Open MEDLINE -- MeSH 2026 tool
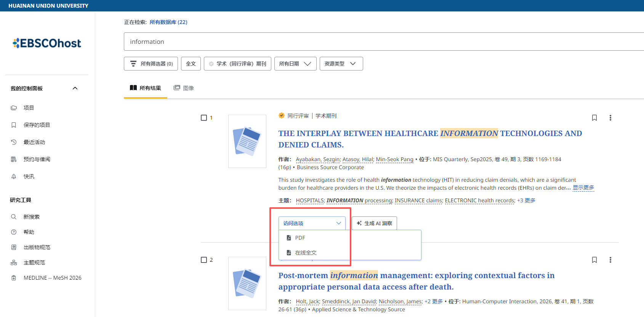The image size is (644, 317). click(x=52, y=278)
